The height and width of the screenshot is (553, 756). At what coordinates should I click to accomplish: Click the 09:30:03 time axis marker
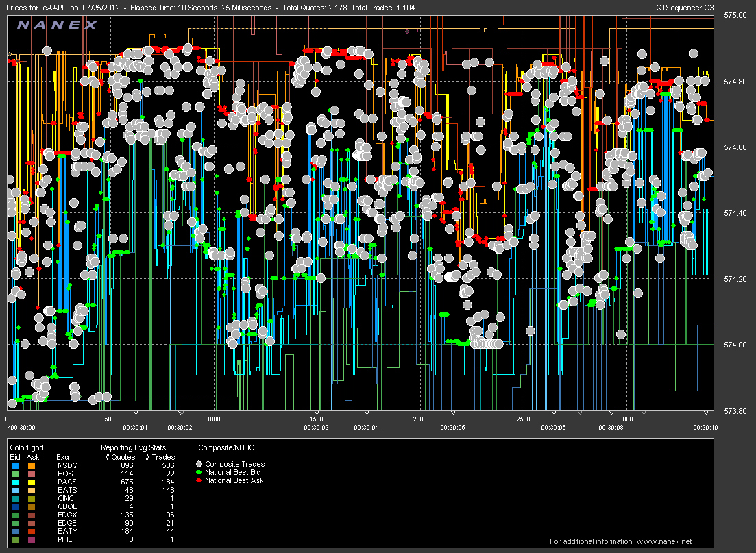(x=316, y=427)
